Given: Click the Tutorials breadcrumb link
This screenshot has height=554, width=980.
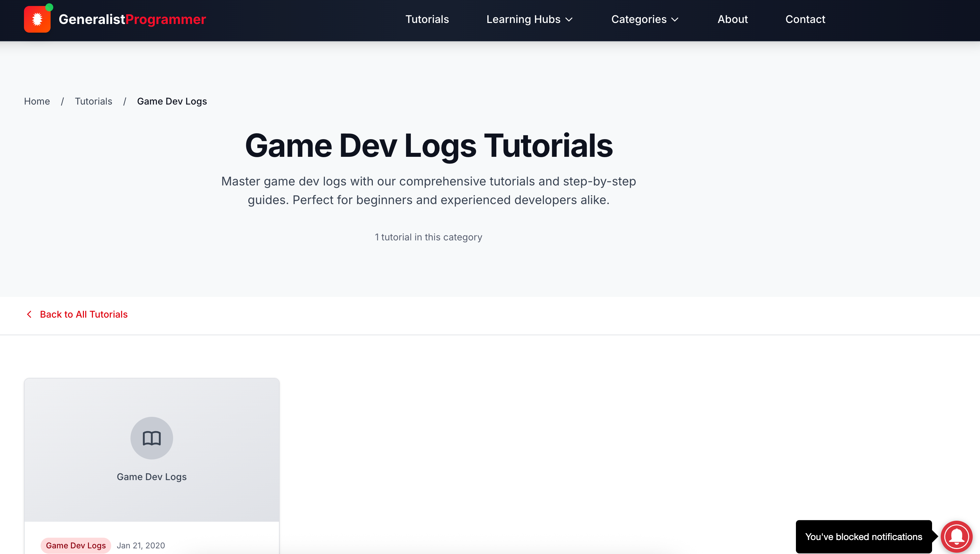Looking at the screenshot, I should 93,101.
